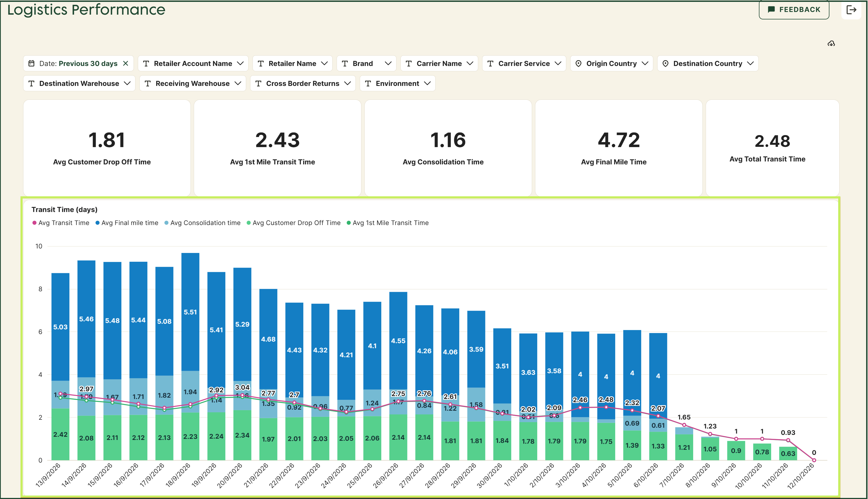Toggle Avg Customer Drop Off Time legend
This screenshot has width=868, height=499.
[294, 223]
